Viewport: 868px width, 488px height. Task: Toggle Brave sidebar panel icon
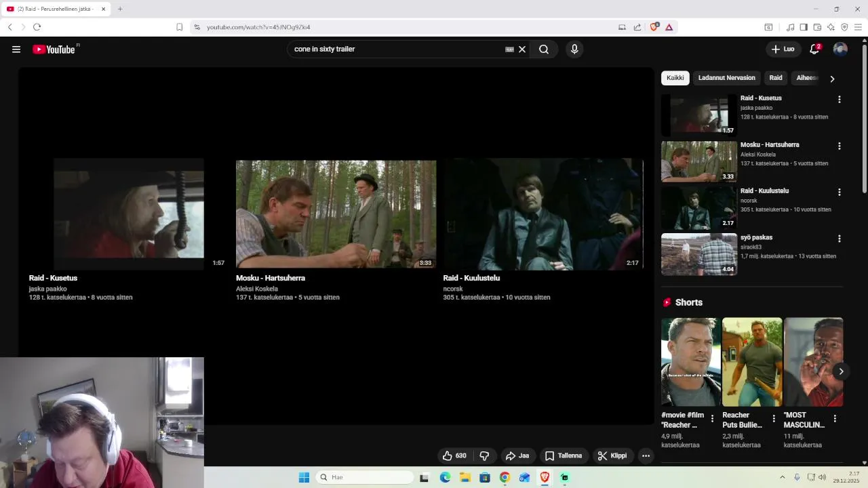pyautogui.click(x=804, y=27)
